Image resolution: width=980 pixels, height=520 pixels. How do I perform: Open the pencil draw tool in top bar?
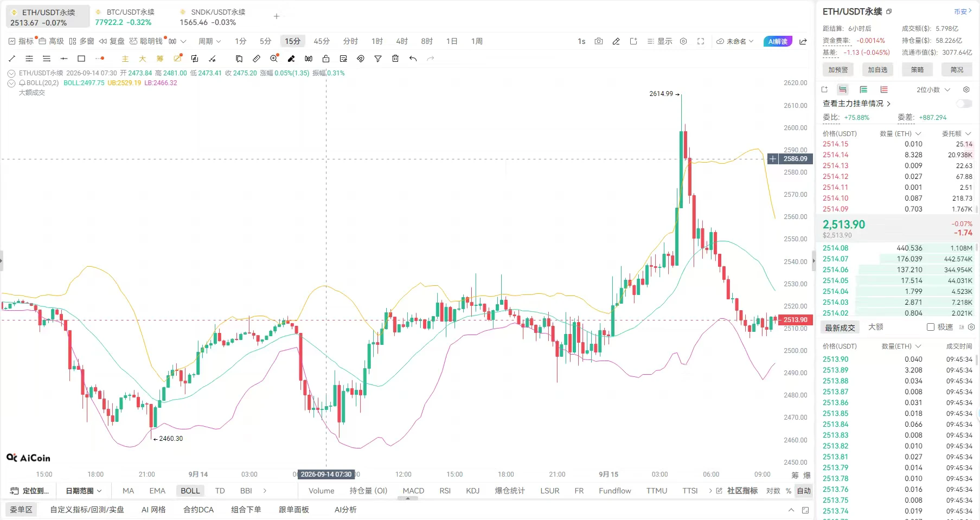click(x=616, y=41)
